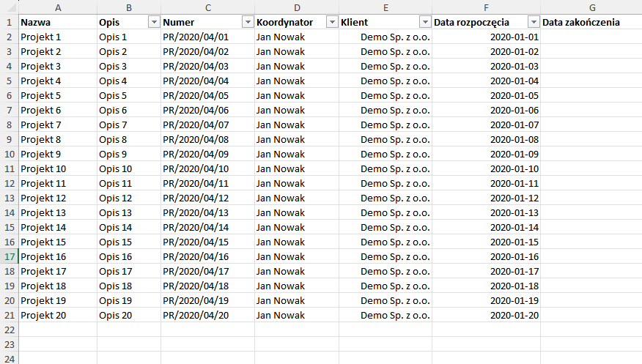
Task: Select date cell 2020-01-05
Action: [486, 96]
